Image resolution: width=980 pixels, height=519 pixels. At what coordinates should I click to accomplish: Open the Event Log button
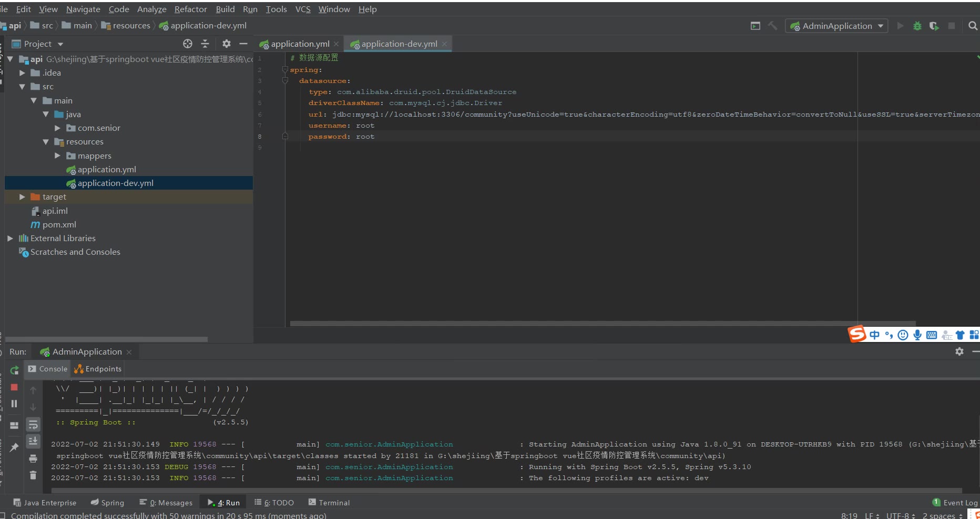[955, 503]
